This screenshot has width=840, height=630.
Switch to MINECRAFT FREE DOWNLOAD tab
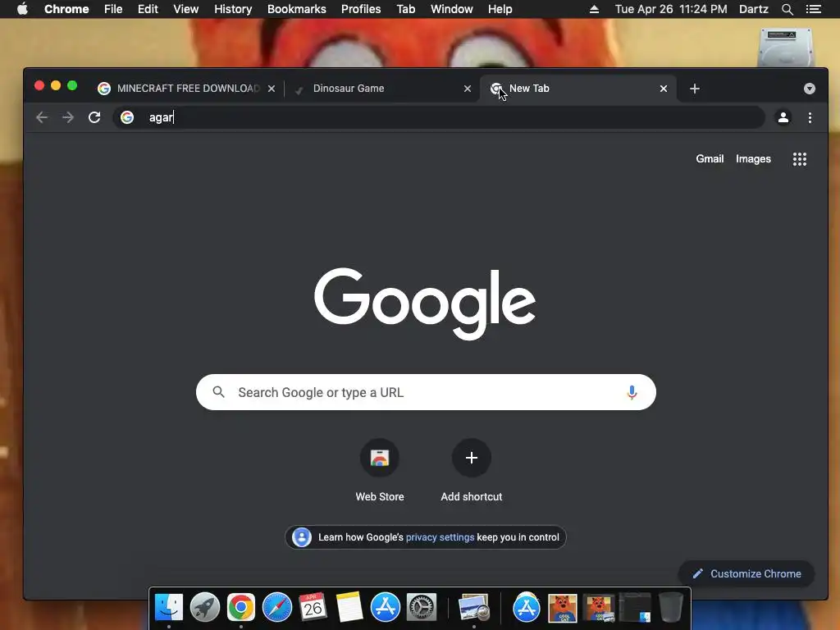187,89
